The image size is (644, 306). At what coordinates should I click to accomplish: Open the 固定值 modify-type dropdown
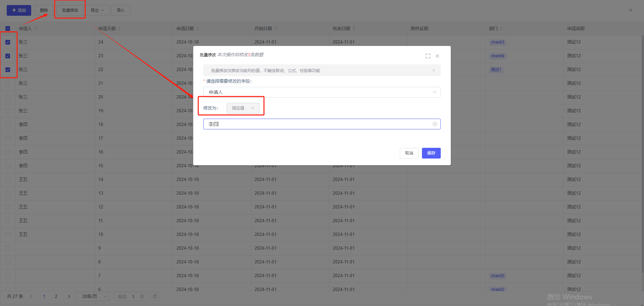click(x=243, y=108)
